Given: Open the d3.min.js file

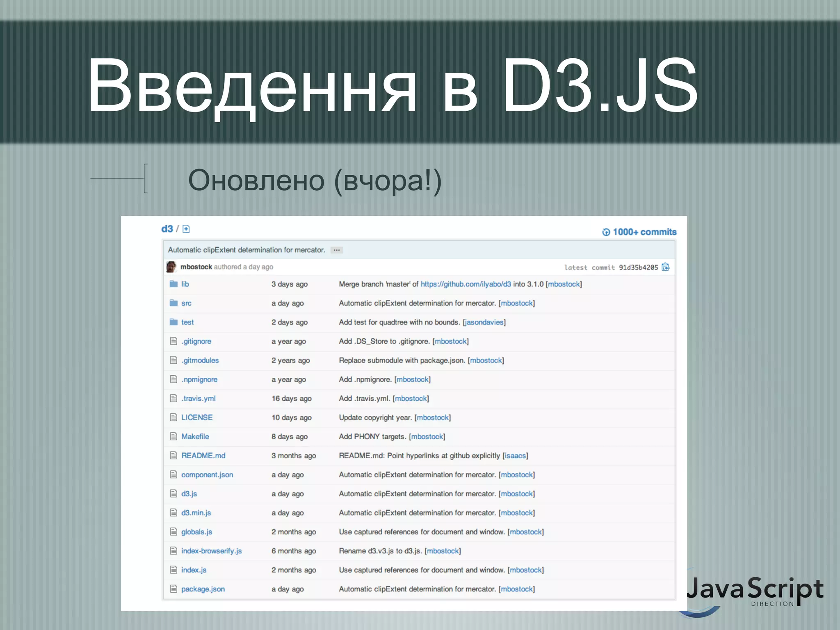Looking at the screenshot, I should click(x=196, y=513).
